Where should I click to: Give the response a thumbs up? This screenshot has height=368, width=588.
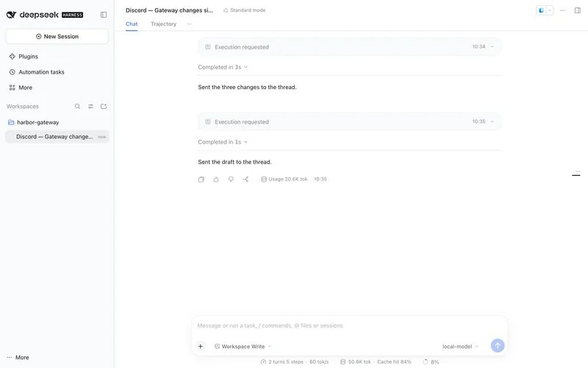216,180
